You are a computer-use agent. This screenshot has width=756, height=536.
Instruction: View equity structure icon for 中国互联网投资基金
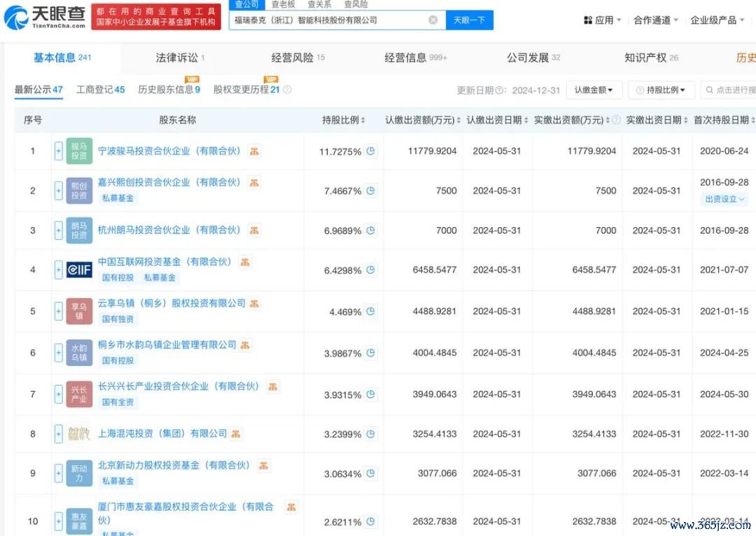(245, 262)
